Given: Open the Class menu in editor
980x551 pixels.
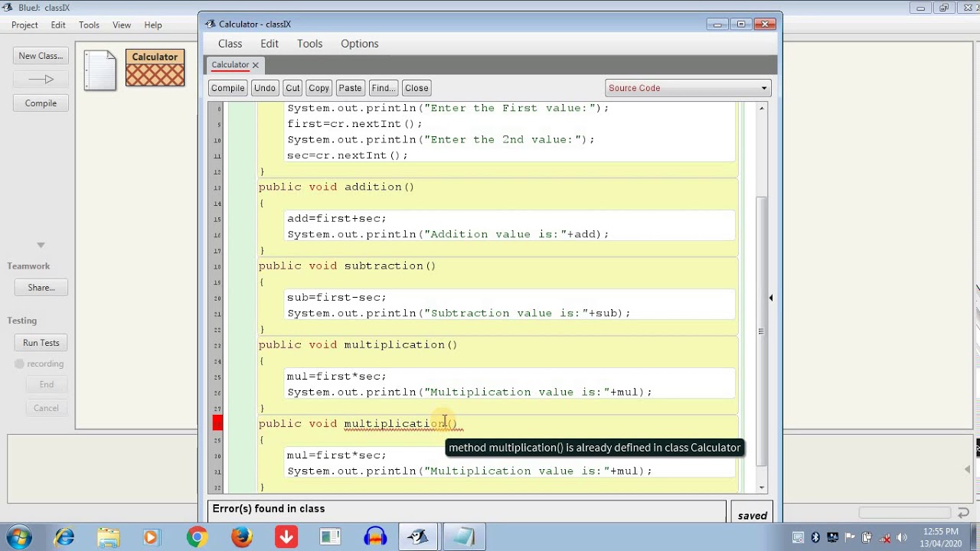Looking at the screenshot, I should point(230,44).
